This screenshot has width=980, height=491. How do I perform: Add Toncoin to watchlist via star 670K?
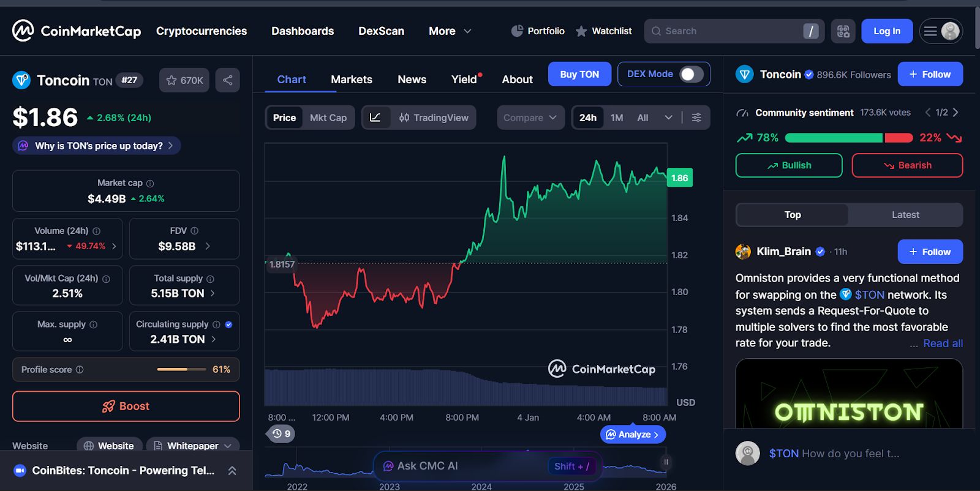(x=184, y=80)
